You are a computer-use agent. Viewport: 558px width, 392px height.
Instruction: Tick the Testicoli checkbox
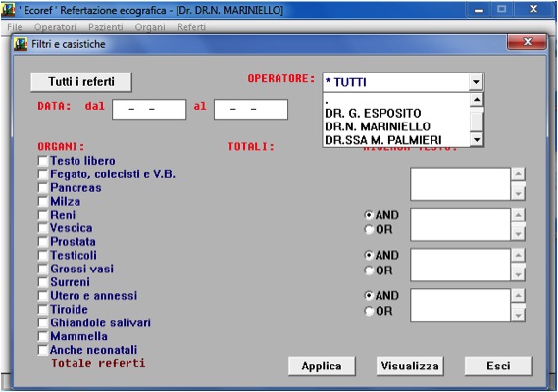(43, 256)
